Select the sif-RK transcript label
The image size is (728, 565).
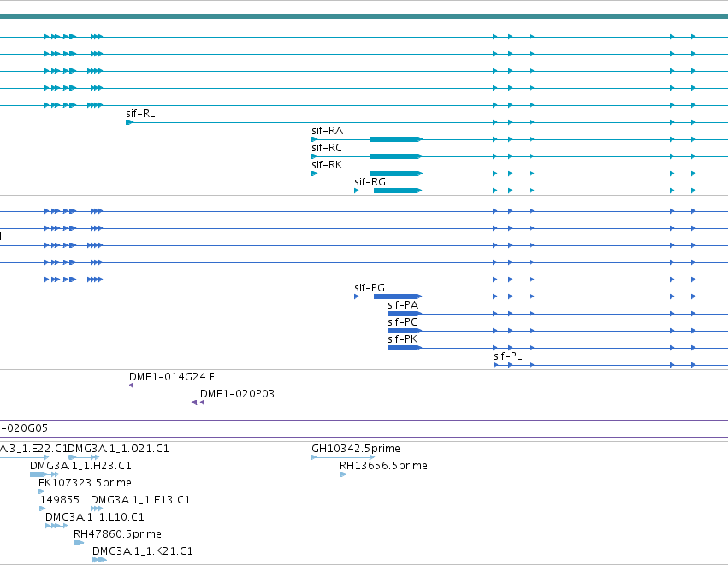tap(327, 165)
